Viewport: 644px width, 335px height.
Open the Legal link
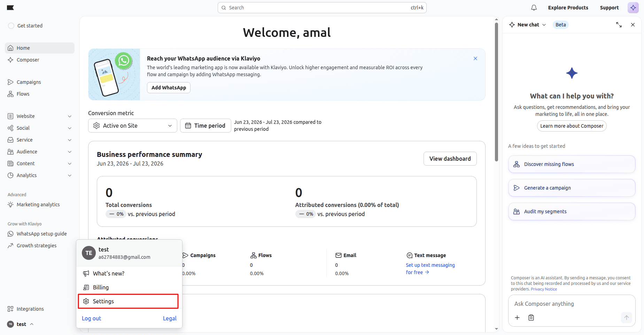coord(170,318)
